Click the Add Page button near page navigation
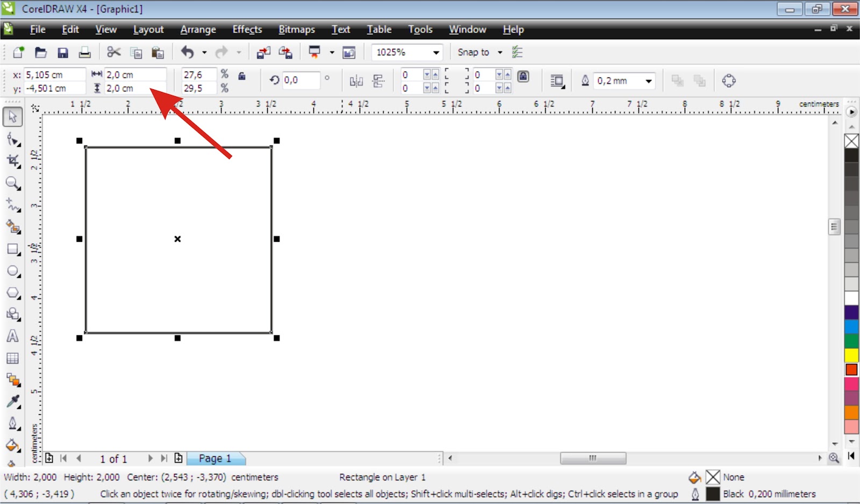The image size is (860, 504). click(178, 458)
